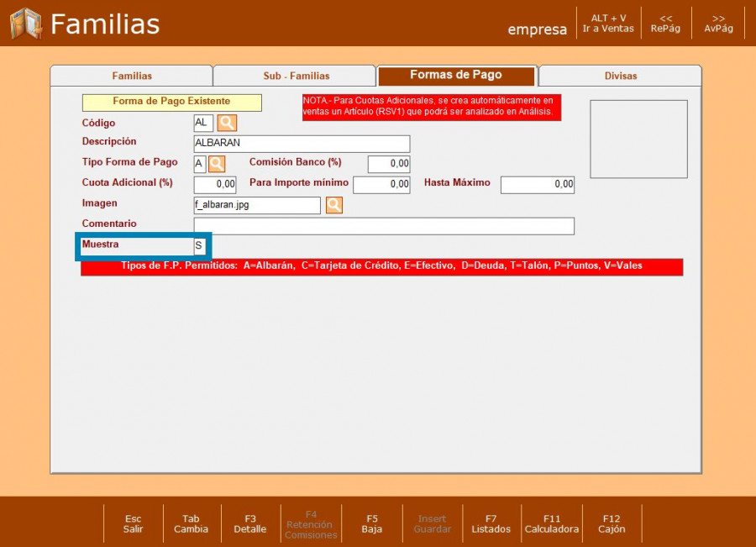
Task: Select the Formas de Pago tab
Action: [456, 76]
